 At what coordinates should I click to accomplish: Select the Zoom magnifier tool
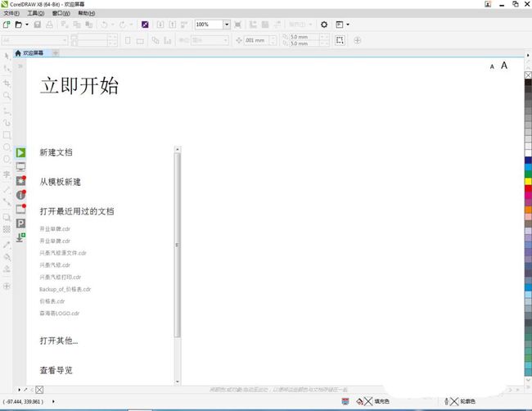(x=7, y=96)
